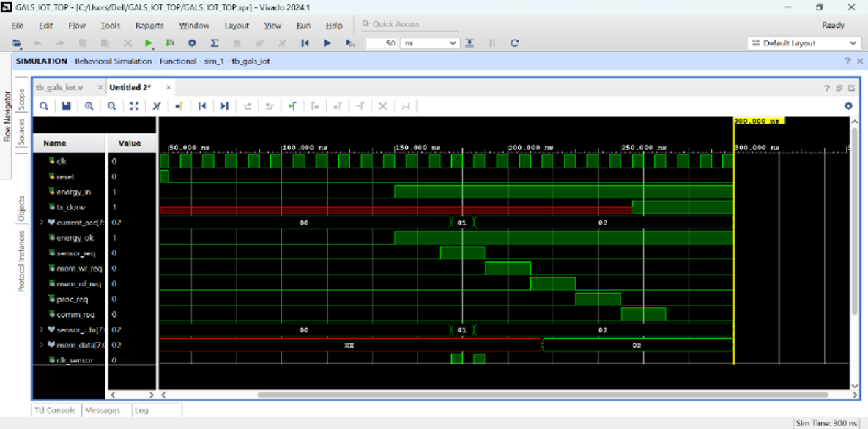Save the waveform configuration
This screenshot has width=868, height=429.
click(67, 105)
